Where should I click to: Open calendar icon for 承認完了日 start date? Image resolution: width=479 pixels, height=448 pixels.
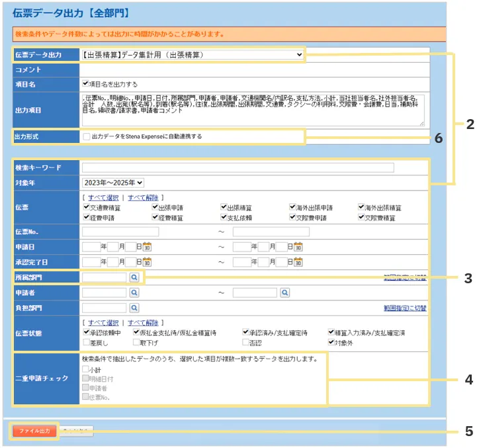tap(148, 263)
